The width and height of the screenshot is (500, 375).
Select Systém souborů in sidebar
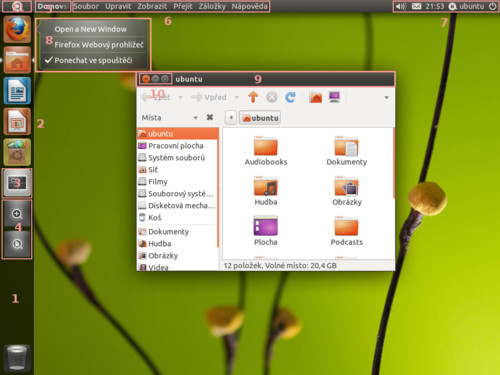click(177, 158)
